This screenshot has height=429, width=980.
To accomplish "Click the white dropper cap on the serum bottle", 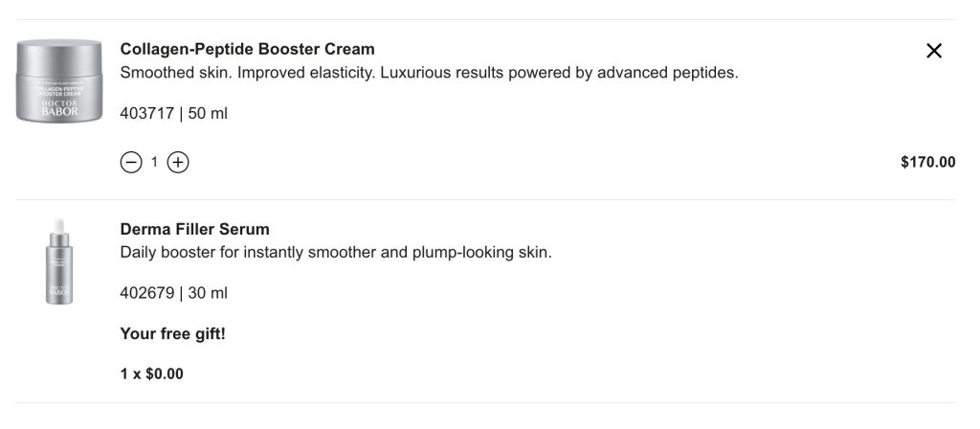I will coord(59,227).
